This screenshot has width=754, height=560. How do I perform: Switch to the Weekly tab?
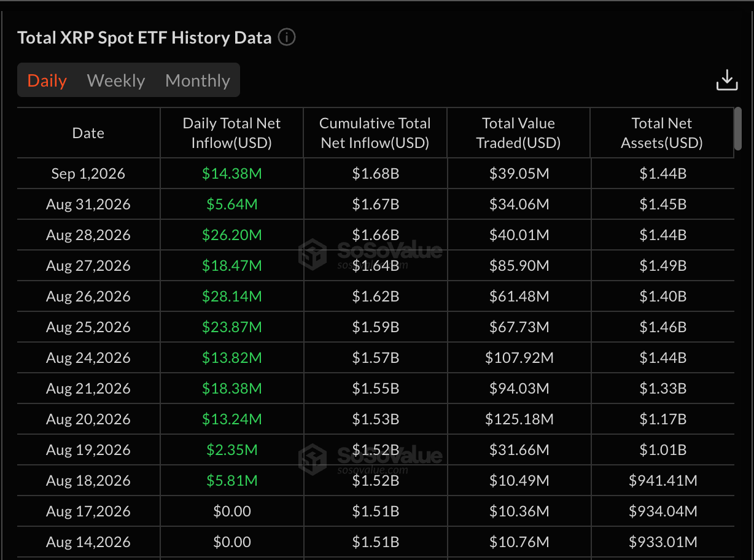coord(116,80)
